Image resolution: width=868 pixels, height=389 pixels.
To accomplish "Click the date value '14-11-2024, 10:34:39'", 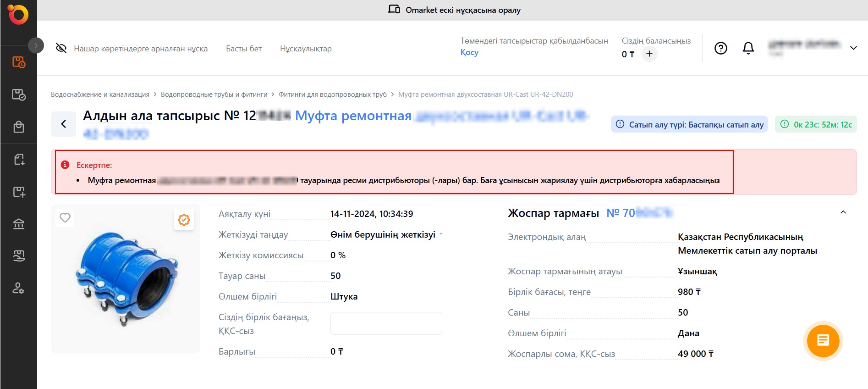I will pos(372,214).
